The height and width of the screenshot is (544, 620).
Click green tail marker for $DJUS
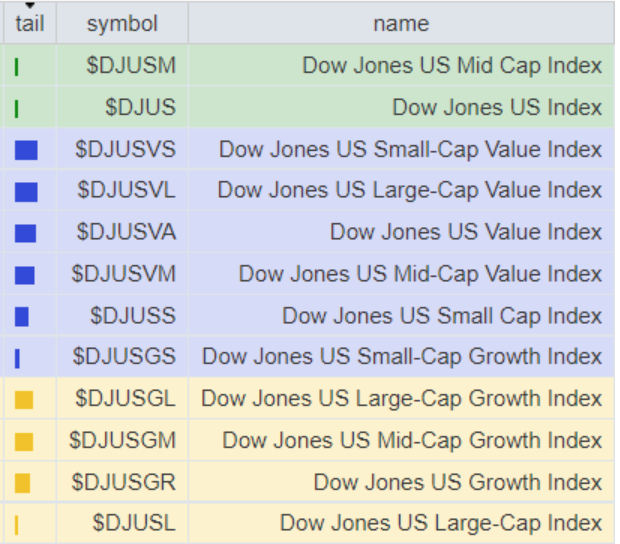click(18, 108)
